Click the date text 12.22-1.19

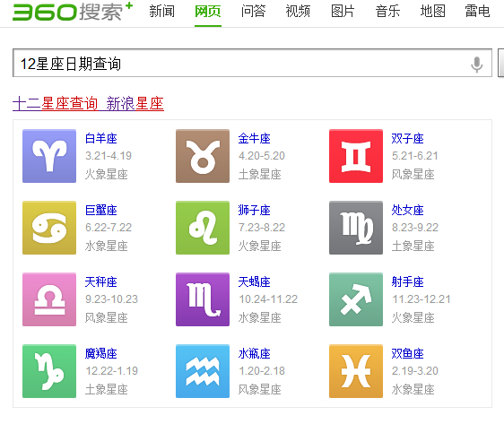pyautogui.click(x=111, y=371)
